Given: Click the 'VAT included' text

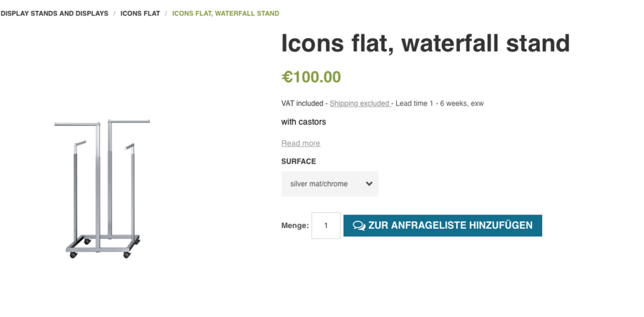Looking at the screenshot, I should tap(302, 104).
